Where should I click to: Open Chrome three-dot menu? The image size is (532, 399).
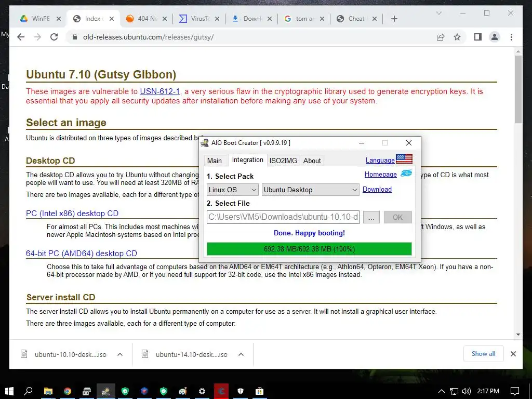tap(511, 37)
